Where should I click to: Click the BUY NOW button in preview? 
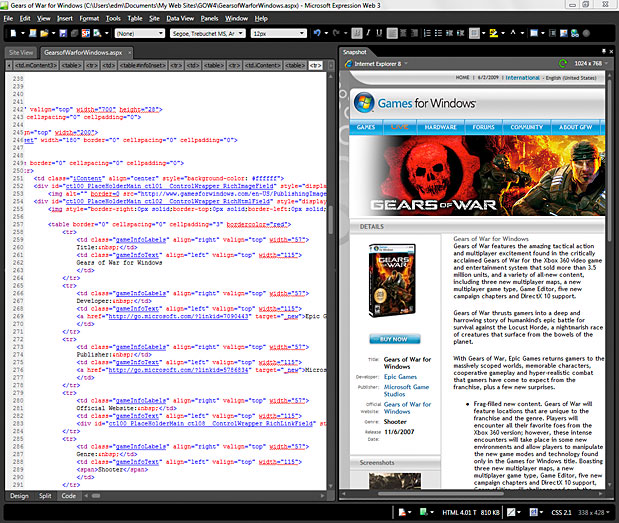pos(393,338)
